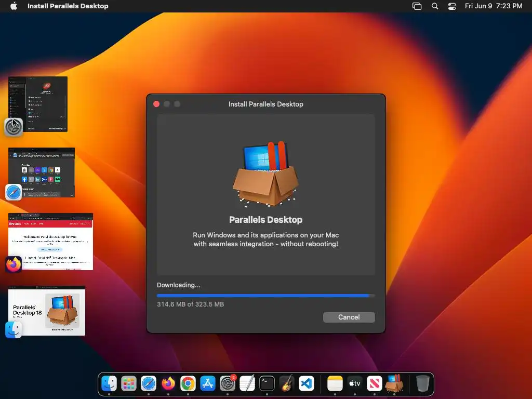Click the Parallels Desktop box icon in installer
The height and width of the screenshot is (399, 532).
pos(265,174)
